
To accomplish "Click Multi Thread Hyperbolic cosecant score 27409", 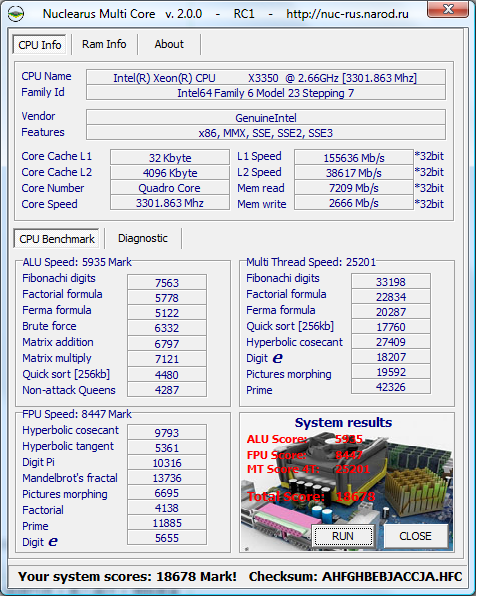I will (391, 342).
